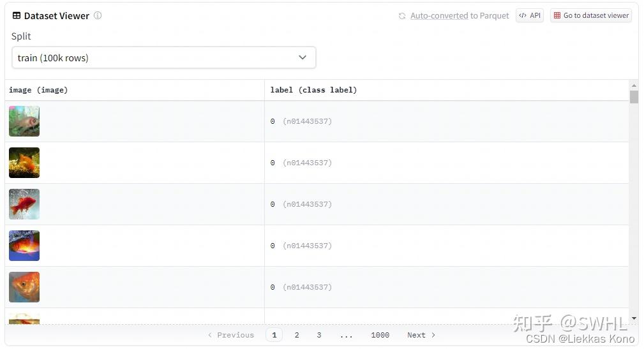Go to page 2
The image size is (644, 349).
tap(297, 335)
